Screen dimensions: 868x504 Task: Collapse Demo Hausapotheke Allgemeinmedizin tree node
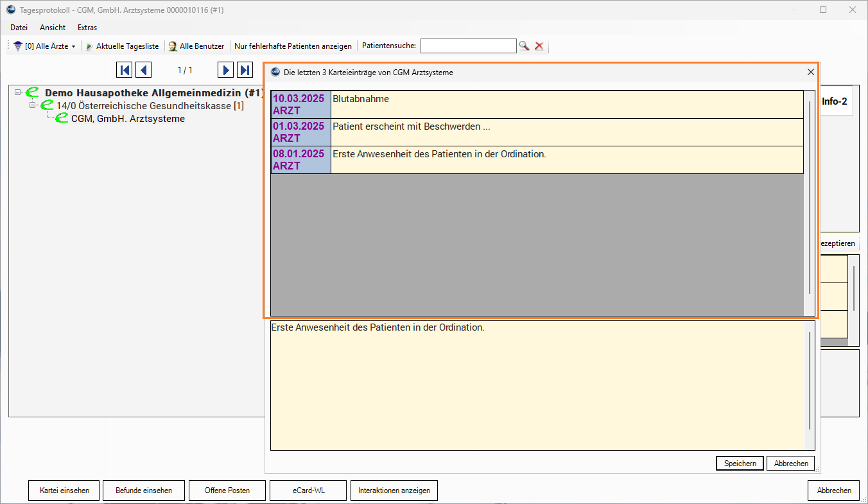click(x=17, y=93)
